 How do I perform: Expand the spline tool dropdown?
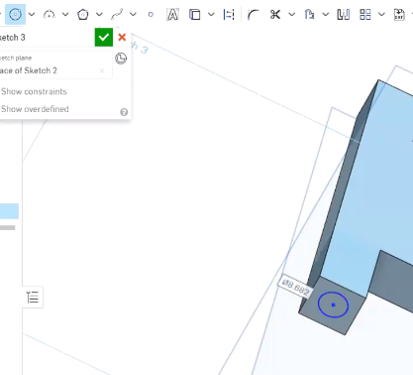[133, 14]
